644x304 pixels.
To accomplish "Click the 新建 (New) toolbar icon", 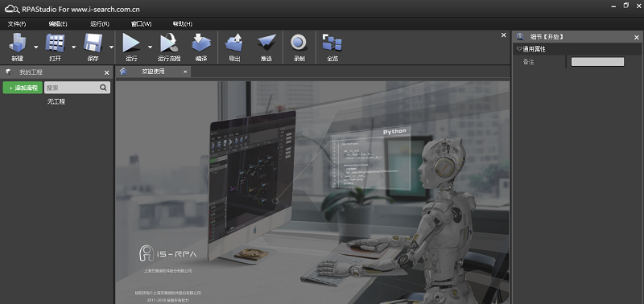I will pos(17,43).
